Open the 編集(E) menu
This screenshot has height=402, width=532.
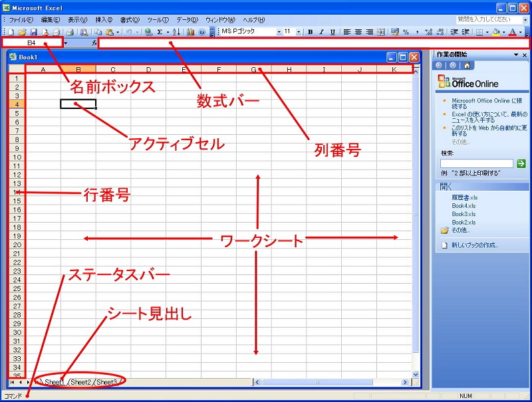click(x=51, y=20)
